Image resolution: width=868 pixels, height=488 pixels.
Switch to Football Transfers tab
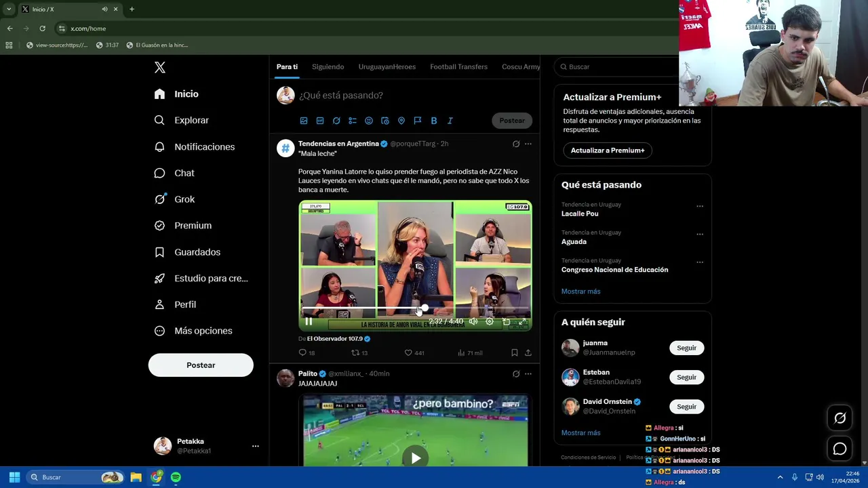click(x=458, y=66)
